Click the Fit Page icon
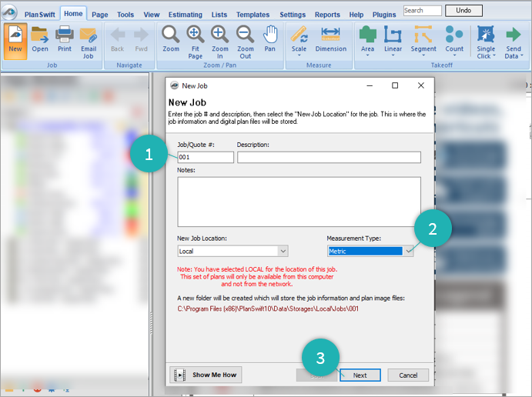The height and width of the screenshot is (397, 532). point(195,42)
